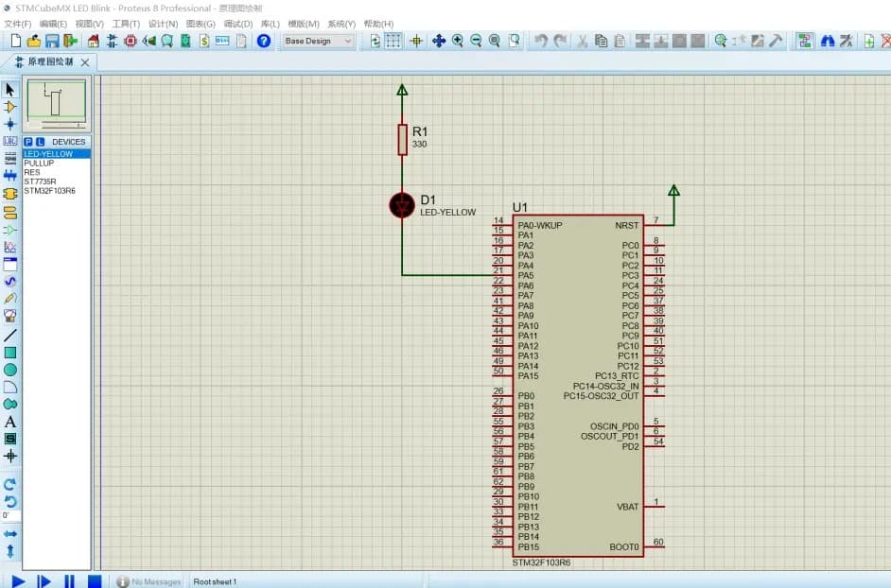Select RES in the devices list

(x=56, y=172)
